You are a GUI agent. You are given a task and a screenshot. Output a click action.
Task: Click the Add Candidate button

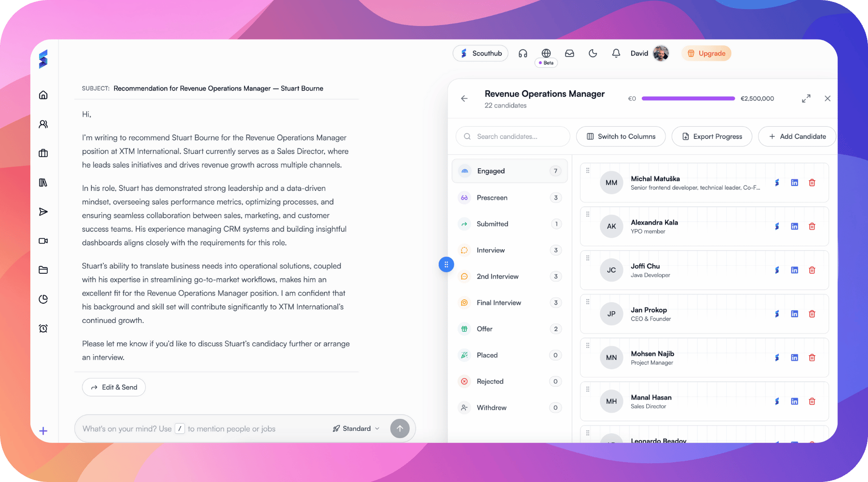tap(797, 136)
